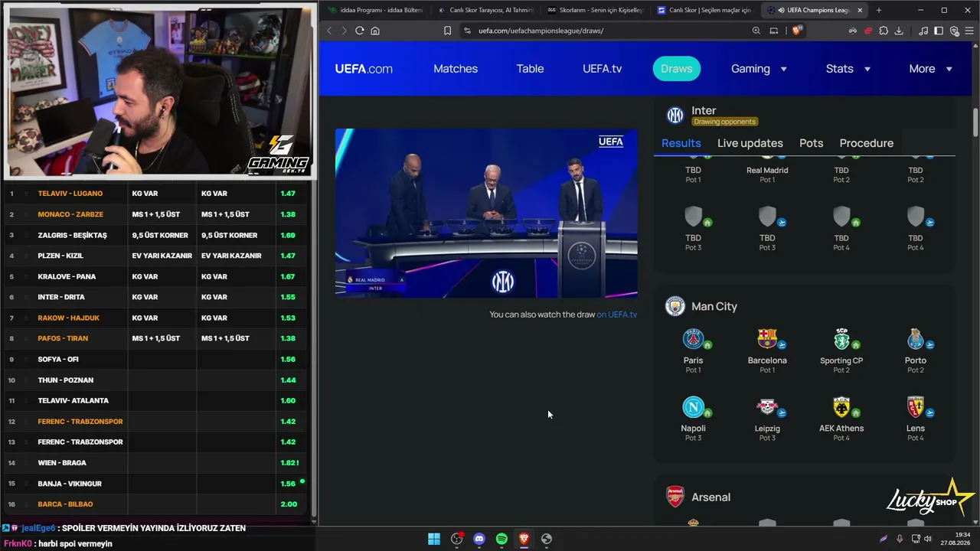The image size is (980, 551).
Task: Go to the browser home page
Action: [375, 31]
